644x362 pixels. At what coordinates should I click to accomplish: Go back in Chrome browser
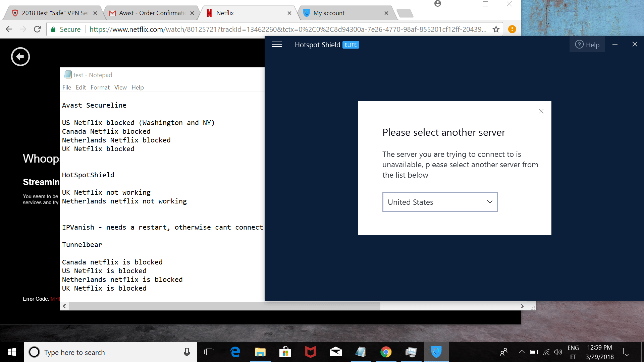pyautogui.click(x=9, y=29)
